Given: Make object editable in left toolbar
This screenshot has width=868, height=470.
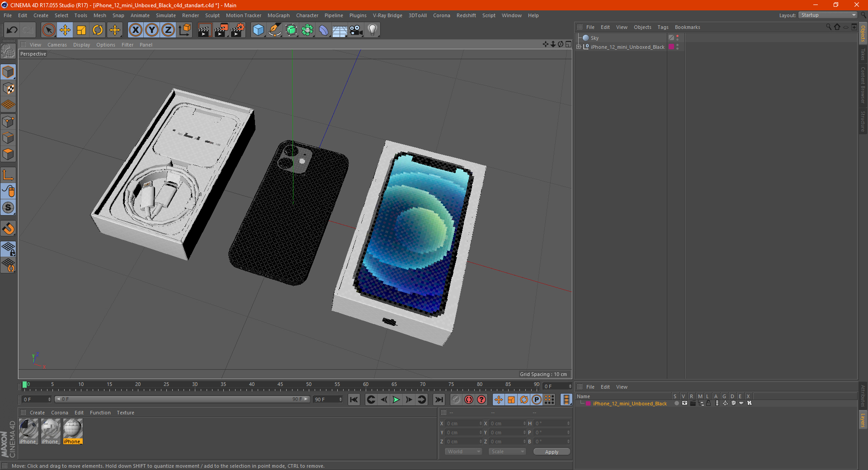Looking at the screenshot, I should click(x=8, y=52).
